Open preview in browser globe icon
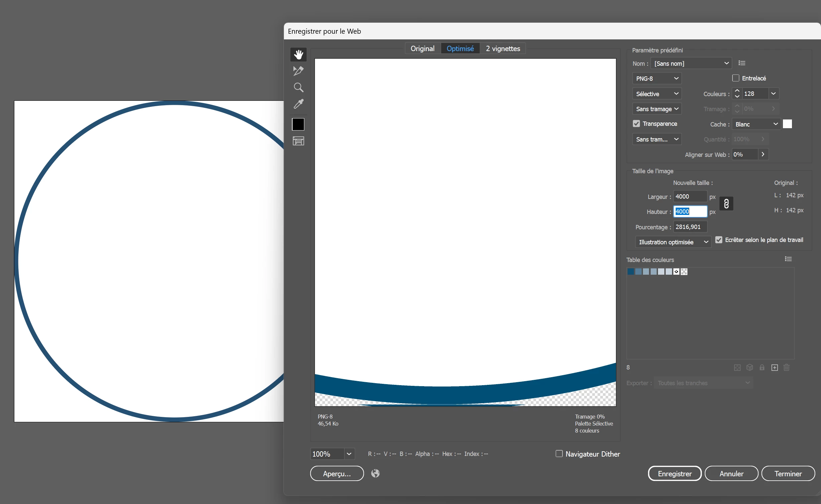This screenshot has width=821, height=504. click(x=375, y=473)
